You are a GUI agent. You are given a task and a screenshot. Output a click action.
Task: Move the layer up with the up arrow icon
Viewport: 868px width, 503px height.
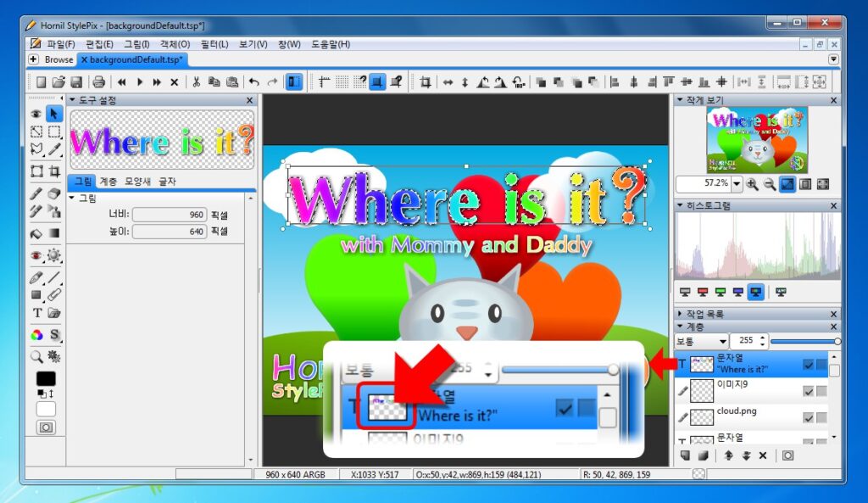click(728, 455)
